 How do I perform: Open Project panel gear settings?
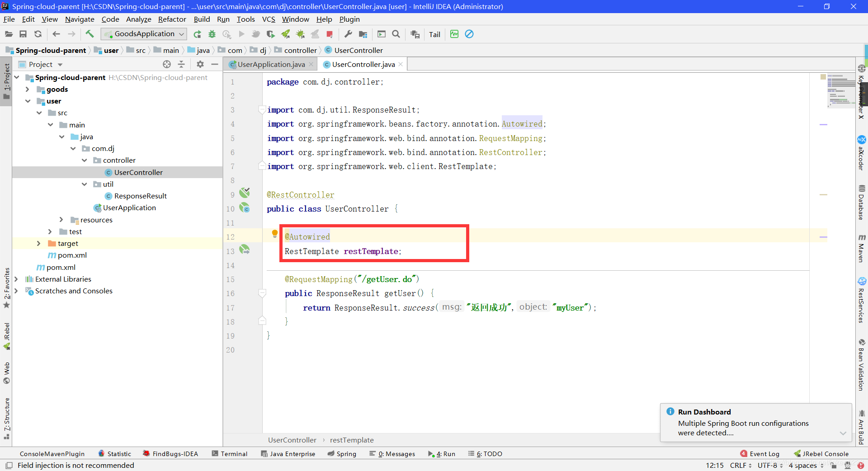200,64
